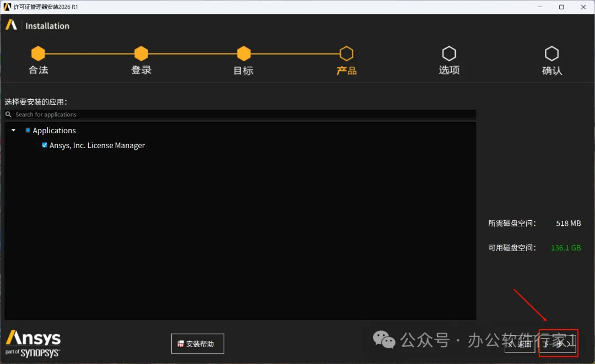Click the 518 MB required space value
Image resolution: width=595 pixels, height=364 pixels.
pos(569,224)
